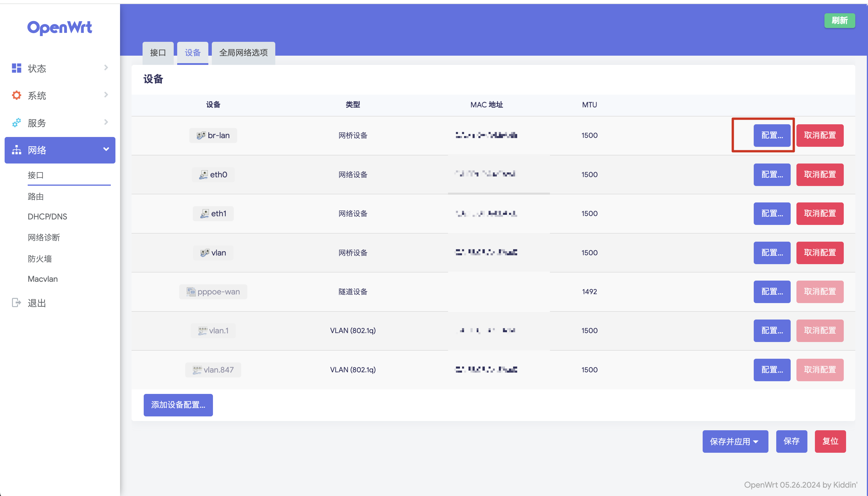Open 路由 in the sidebar
The height and width of the screenshot is (496, 868).
(35, 197)
